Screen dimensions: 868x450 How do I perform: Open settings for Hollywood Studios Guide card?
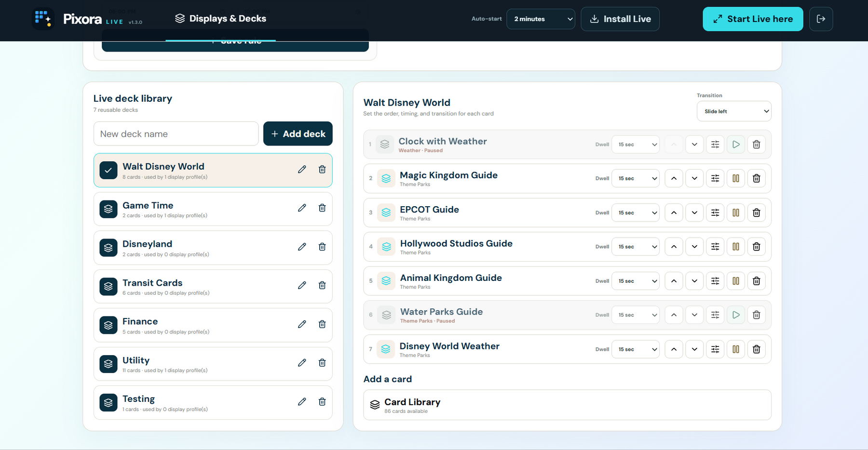pos(715,247)
